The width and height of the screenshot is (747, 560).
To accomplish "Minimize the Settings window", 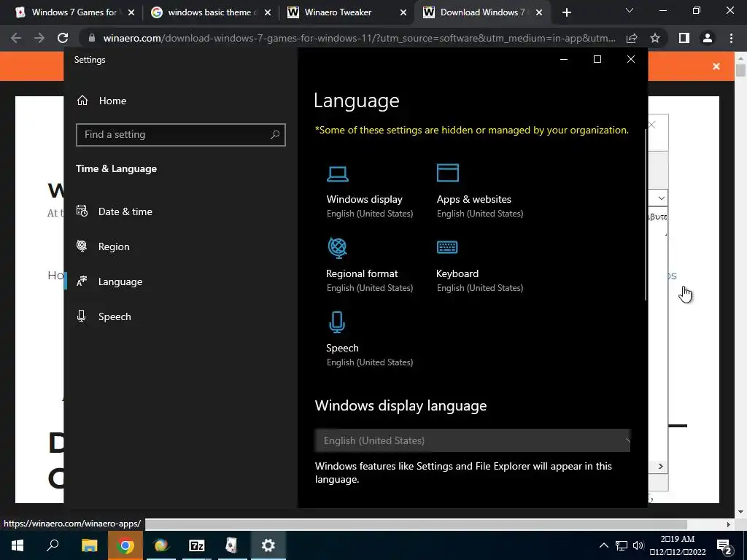I will [x=564, y=60].
